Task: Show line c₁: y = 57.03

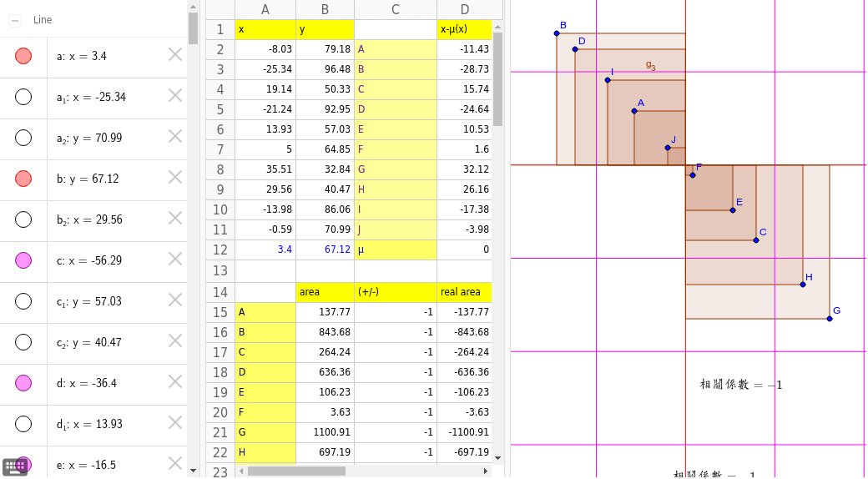Action: tap(23, 301)
